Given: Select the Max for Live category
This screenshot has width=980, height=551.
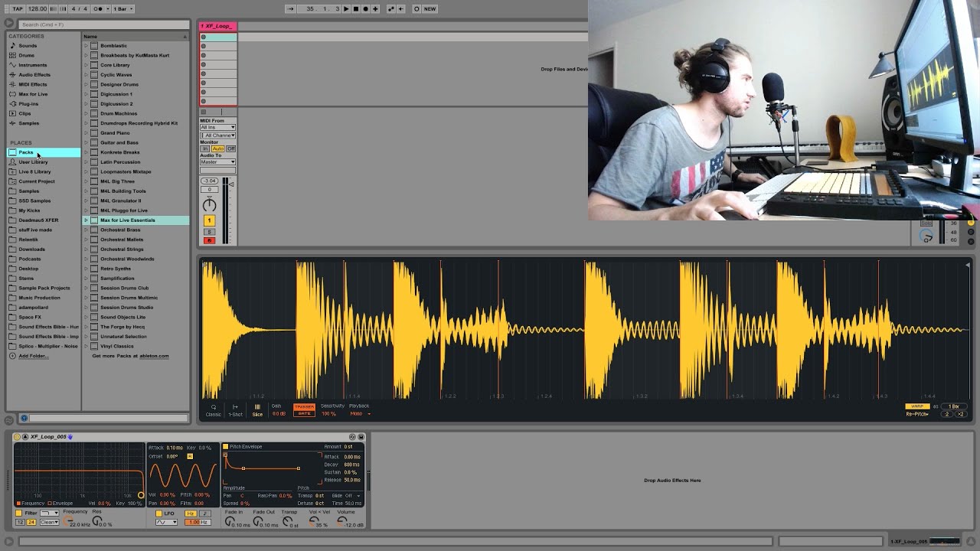Looking at the screenshot, I should (33, 94).
